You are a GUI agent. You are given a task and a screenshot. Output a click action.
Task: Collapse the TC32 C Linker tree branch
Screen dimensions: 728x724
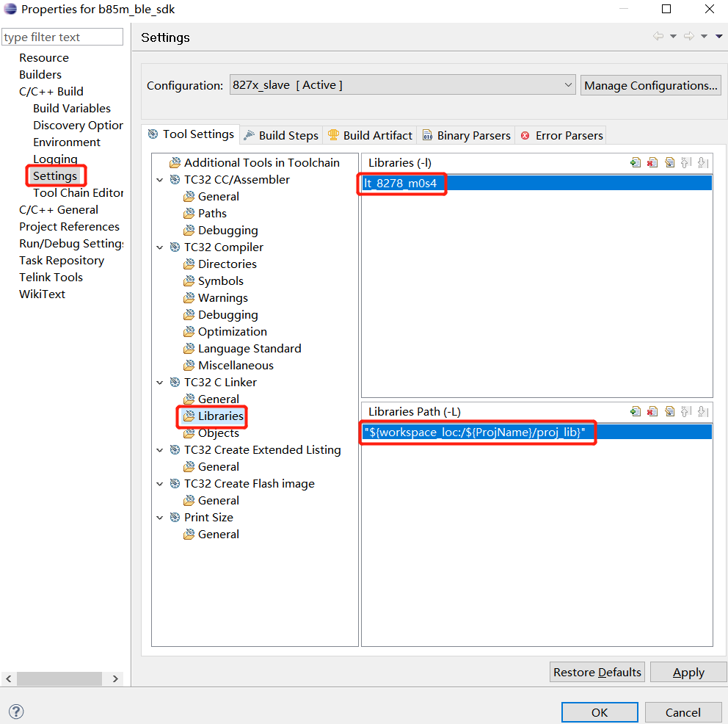160,382
